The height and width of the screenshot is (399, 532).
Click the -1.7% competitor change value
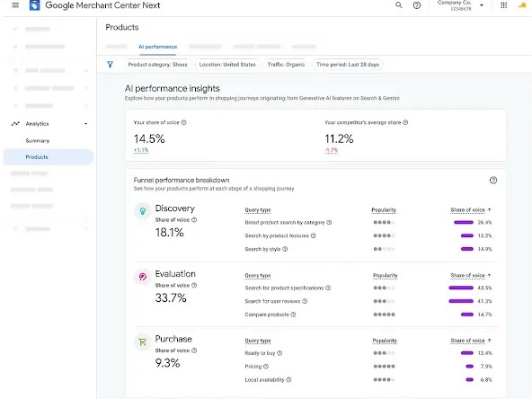click(331, 149)
